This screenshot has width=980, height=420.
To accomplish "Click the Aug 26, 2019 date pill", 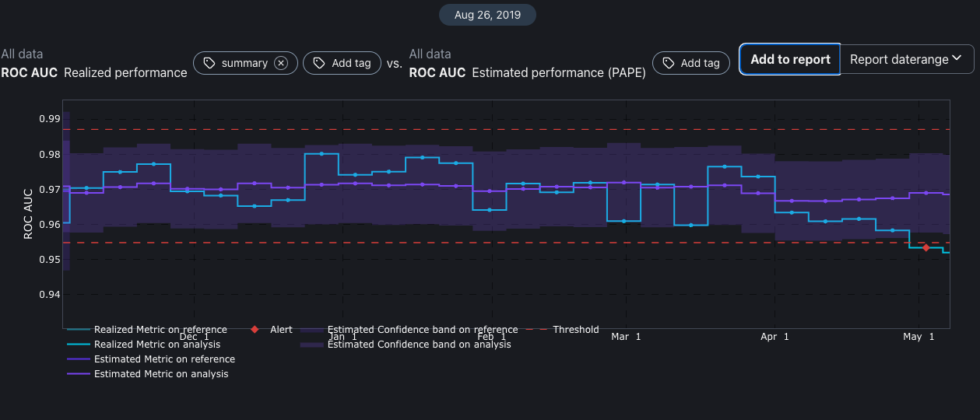I will 487,15.
